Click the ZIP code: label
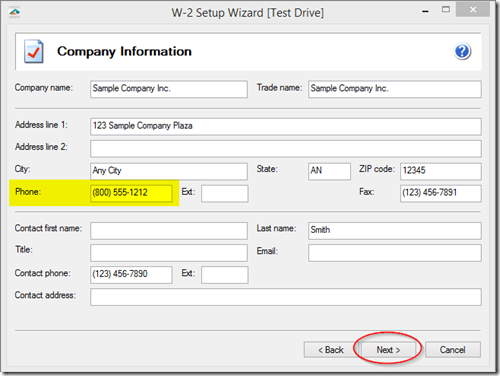500x376 pixels. [377, 169]
